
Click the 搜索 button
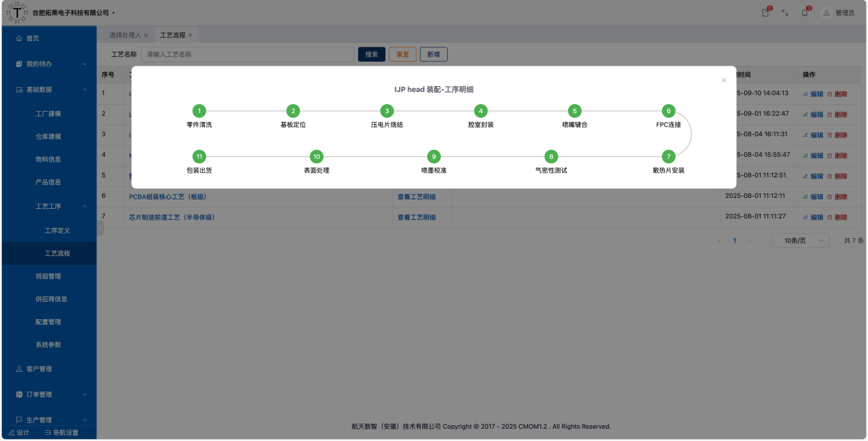click(372, 54)
